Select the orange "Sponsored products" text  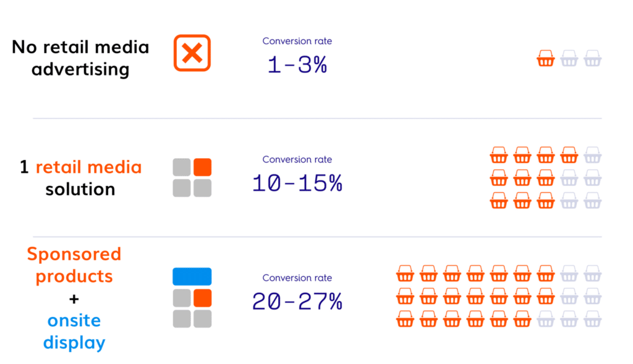click(74, 265)
